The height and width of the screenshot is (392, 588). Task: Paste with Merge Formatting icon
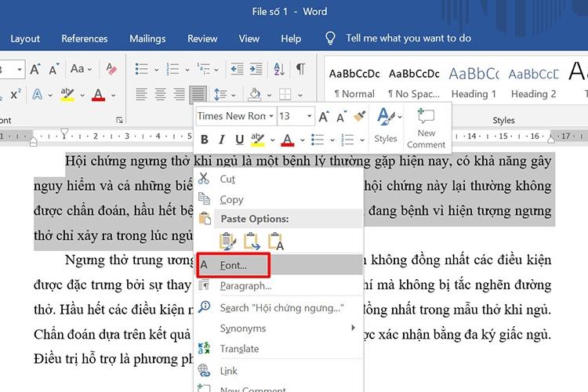point(252,241)
